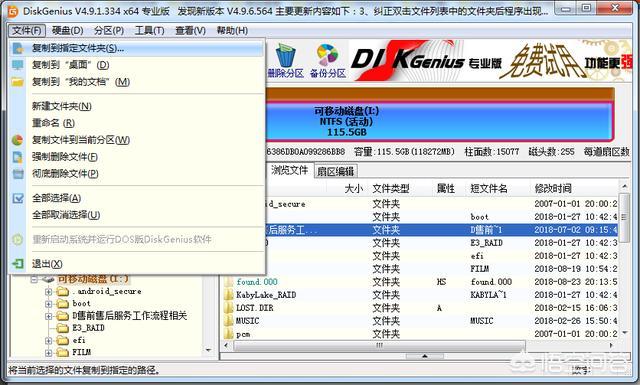Click the My Documents folder icon in menu
Image resolution: width=640 pixels, height=385 pixels.
18,82
